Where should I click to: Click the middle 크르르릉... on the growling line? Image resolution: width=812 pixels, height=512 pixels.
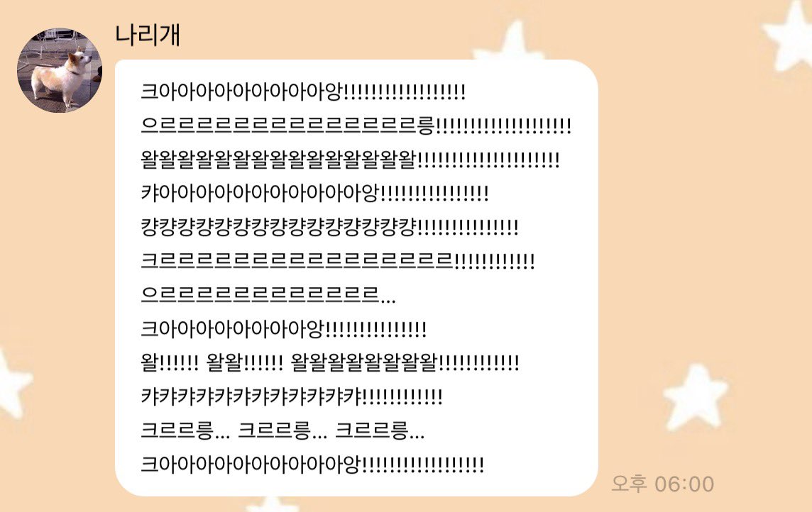tap(282, 430)
